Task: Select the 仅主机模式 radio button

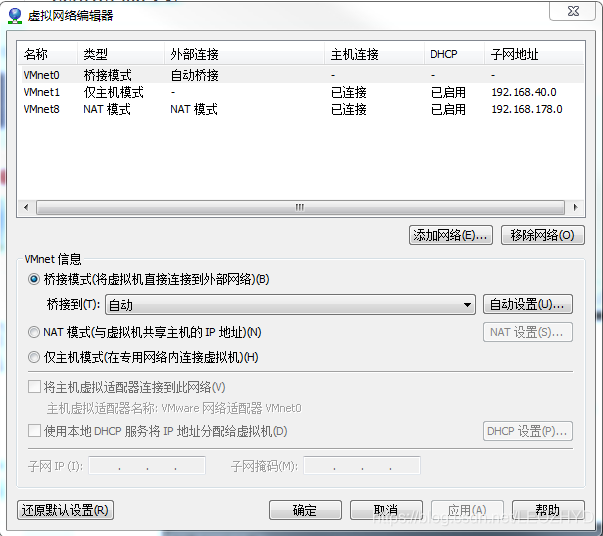Action: coord(34,357)
